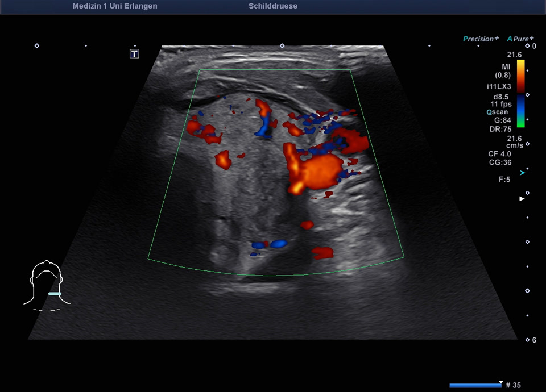Click the red-yellow upper color Doppler scale
The width and height of the screenshot is (546, 392).
click(520, 75)
